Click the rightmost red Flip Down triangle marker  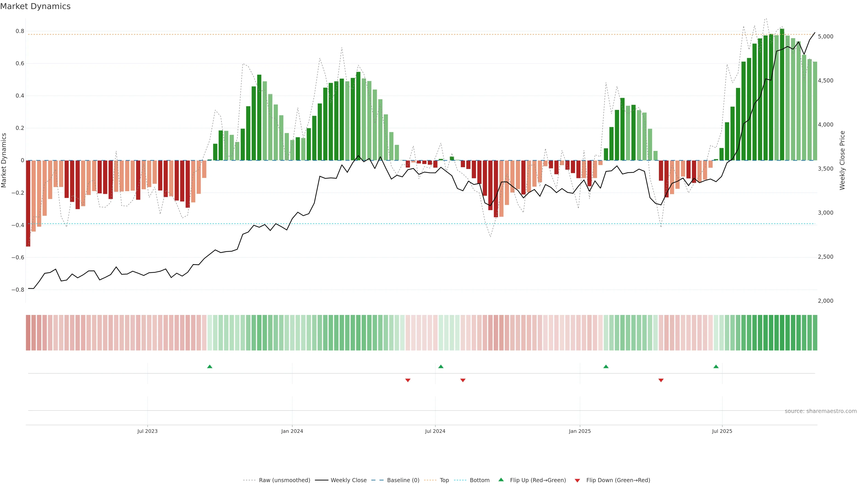pos(661,380)
